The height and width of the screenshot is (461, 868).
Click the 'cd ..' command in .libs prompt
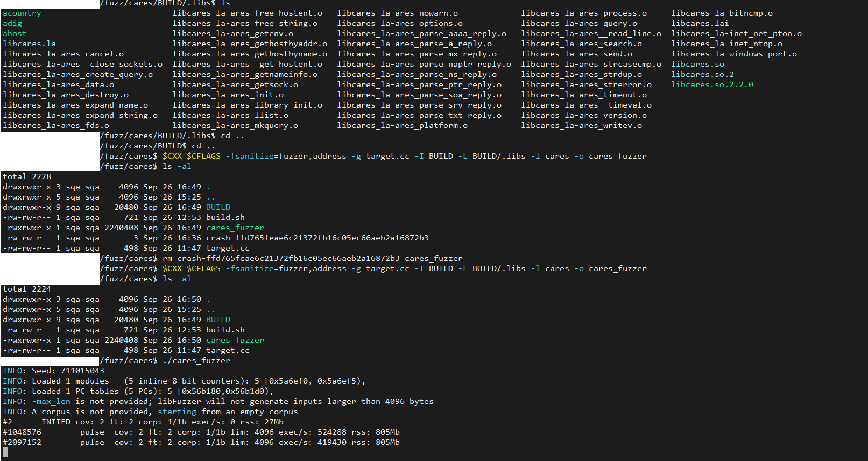(x=232, y=136)
